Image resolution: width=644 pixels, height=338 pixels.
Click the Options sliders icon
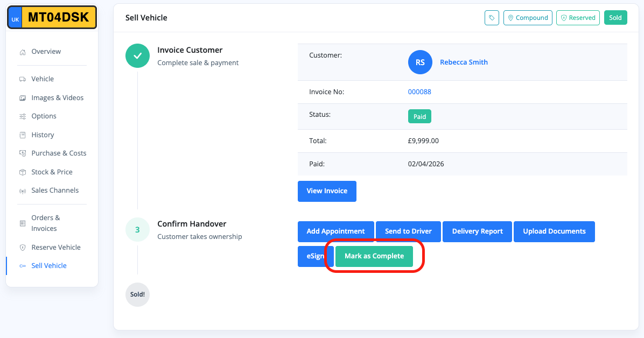[x=23, y=116]
